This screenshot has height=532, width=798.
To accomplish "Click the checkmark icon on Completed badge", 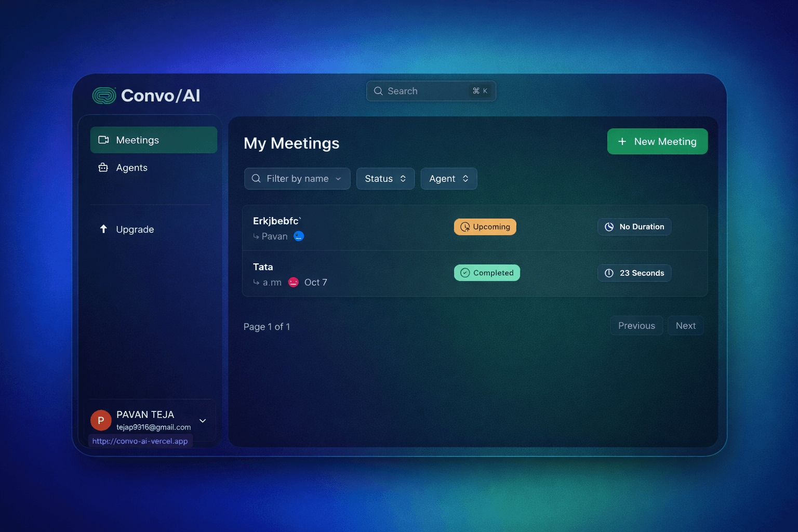I will [x=465, y=273].
